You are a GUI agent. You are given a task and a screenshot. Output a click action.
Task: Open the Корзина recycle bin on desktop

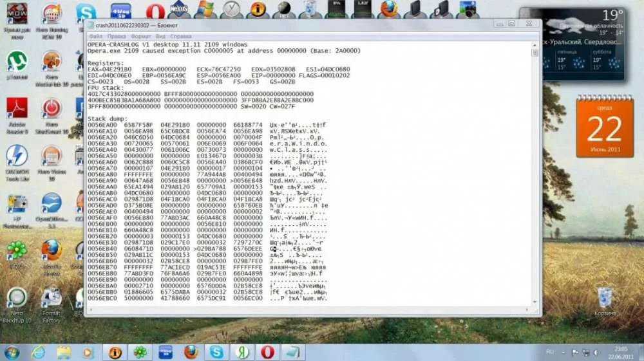(605, 302)
